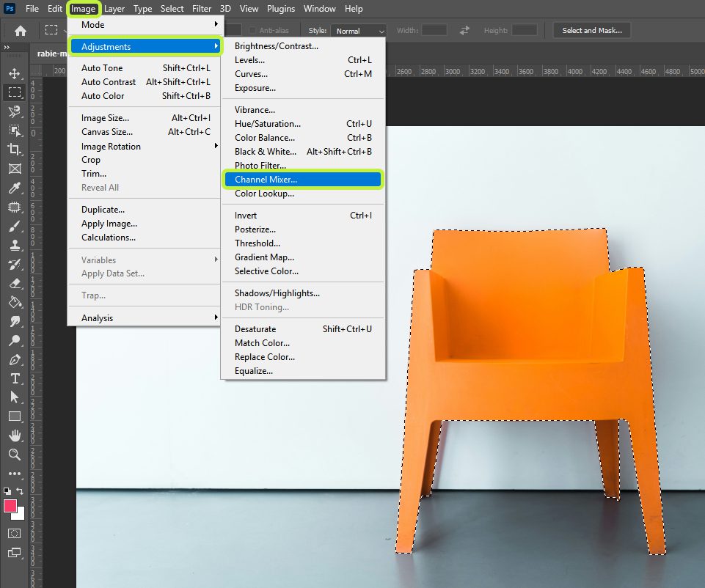The width and height of the screenshot is (705, 588).
Task: Expand the collapsed toolbar double-arrow
Action: coord(7,47)
